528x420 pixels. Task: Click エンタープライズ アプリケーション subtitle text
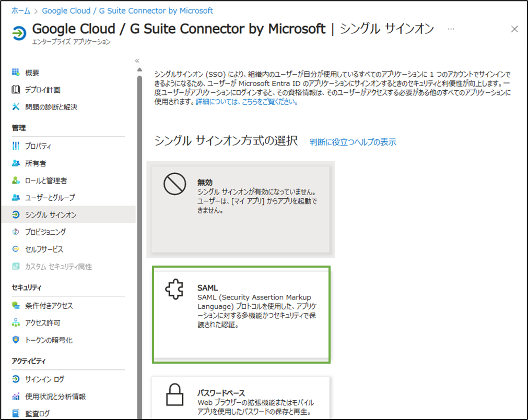tap(72, 42)
